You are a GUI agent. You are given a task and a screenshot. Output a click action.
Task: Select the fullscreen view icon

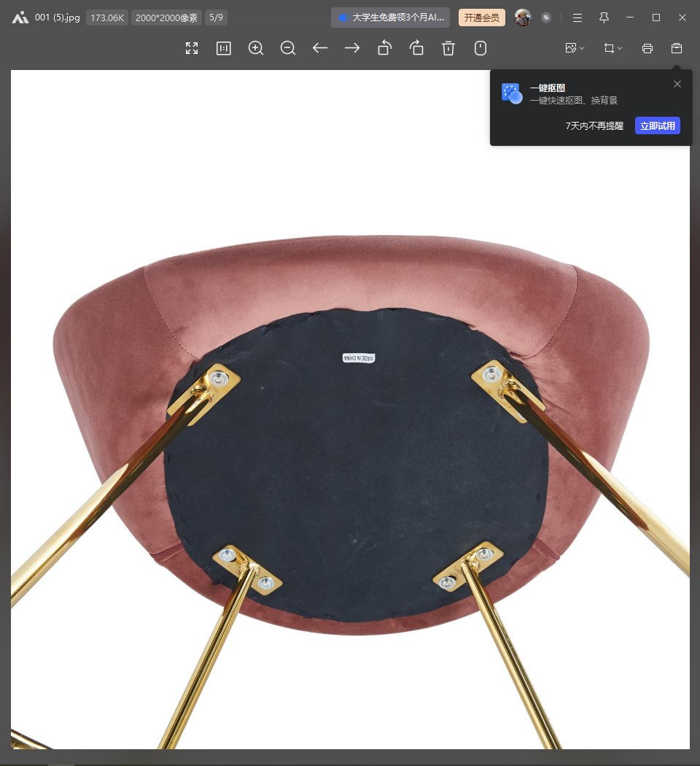(192, 48)
